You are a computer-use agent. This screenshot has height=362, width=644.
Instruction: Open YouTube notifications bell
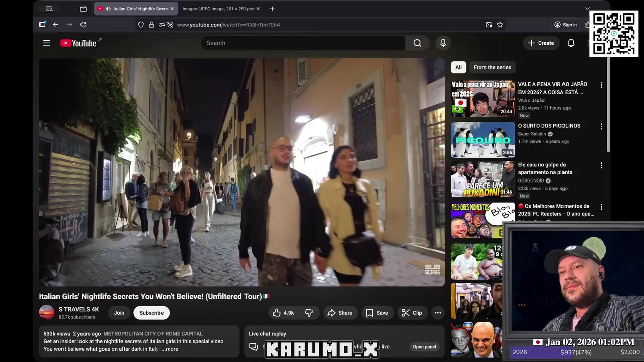[x=571, y=43]
